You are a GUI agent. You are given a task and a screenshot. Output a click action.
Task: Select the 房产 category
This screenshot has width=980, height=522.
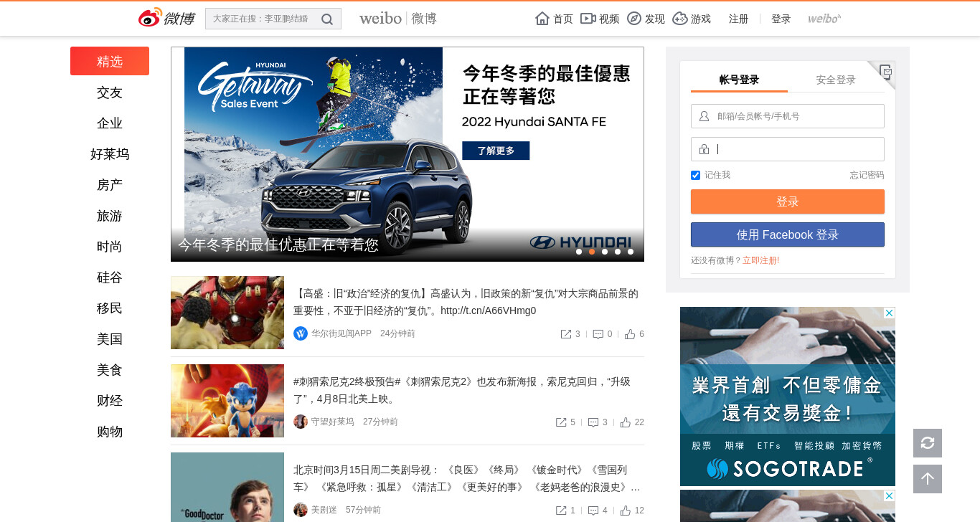(110, 184)
